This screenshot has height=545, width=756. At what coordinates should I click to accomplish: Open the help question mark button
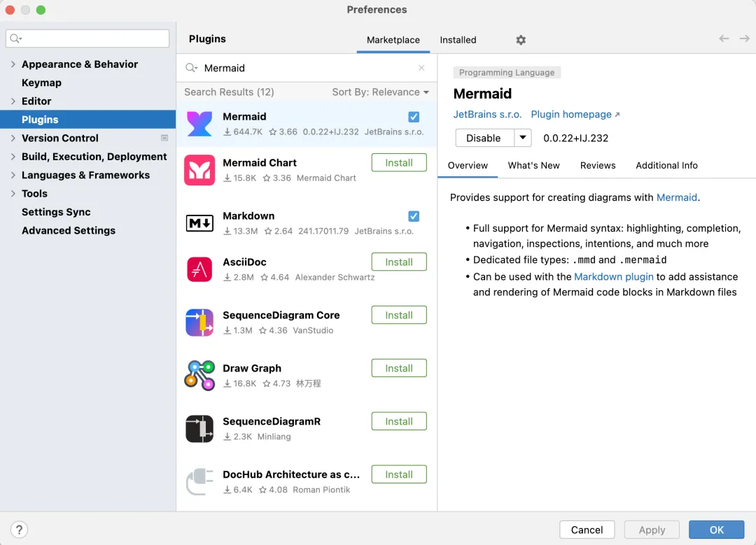19,530
